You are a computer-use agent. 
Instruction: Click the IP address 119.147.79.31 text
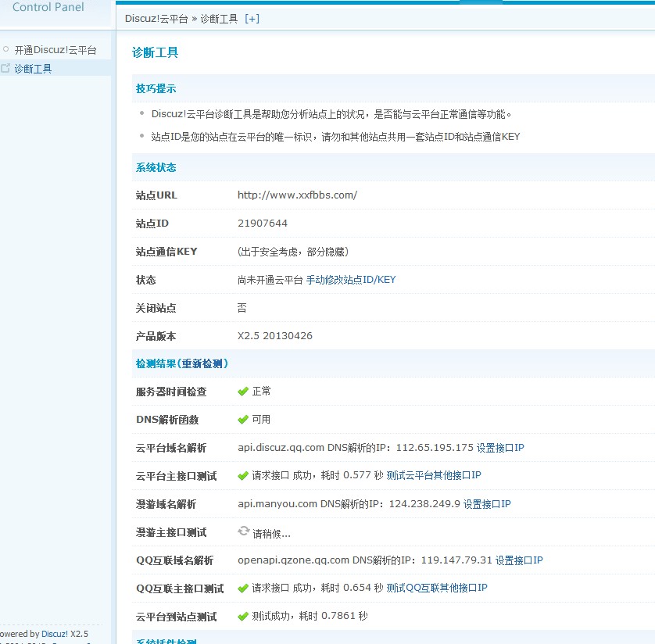(x=456, y=560)
